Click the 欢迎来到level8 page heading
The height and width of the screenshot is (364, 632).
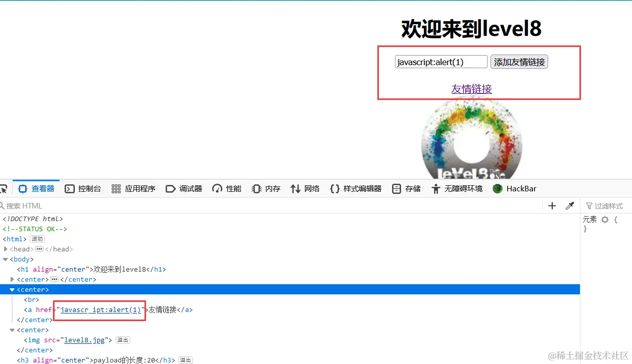coord(471,29)
